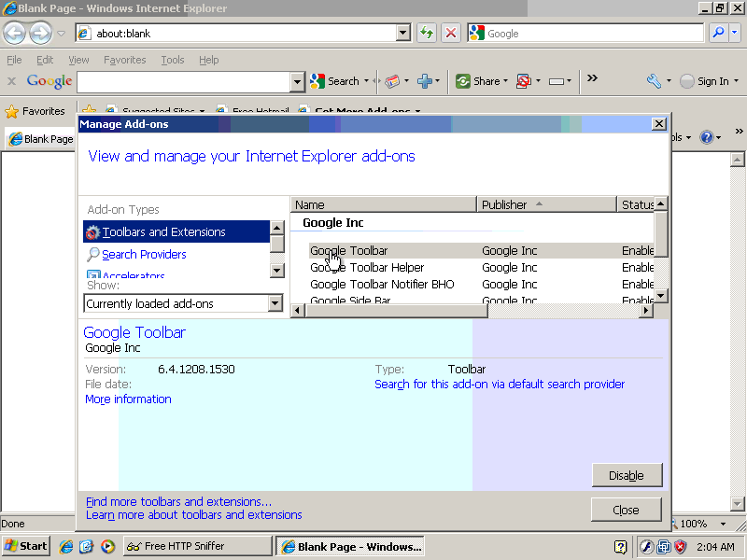Click the popup blocker icon in Google Toolbar
Viewport: 747px width, 560px height.
(524, 81)
